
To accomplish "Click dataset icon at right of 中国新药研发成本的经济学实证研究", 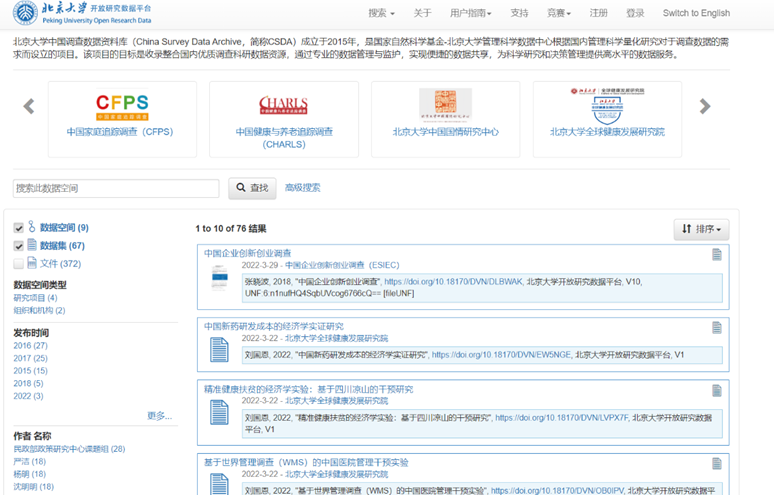I will click(717, 327).
